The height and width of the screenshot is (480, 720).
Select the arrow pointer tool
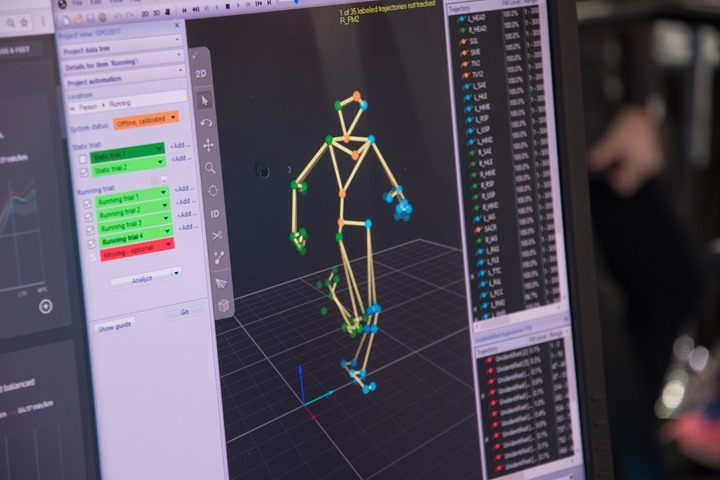[x=204, y=99]
